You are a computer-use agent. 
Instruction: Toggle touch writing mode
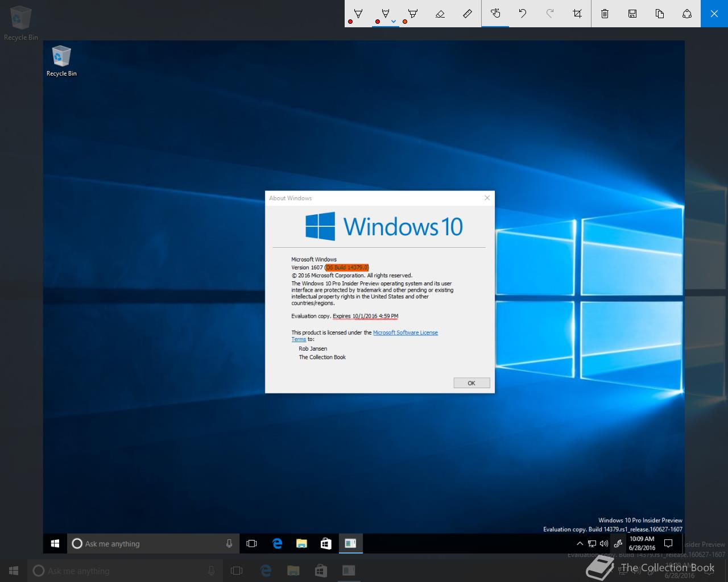[495, 14]
